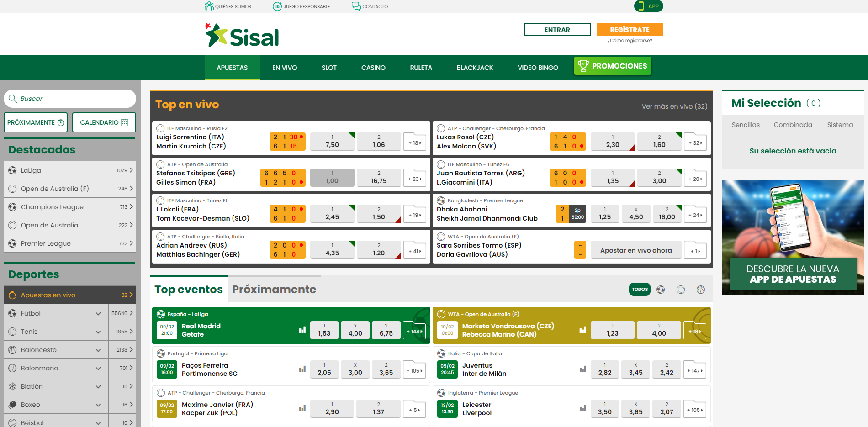This screenshot has height=427, width=868.
Task: Expand the Fútbol sport dropdown
Action: [x=98, y=313]
